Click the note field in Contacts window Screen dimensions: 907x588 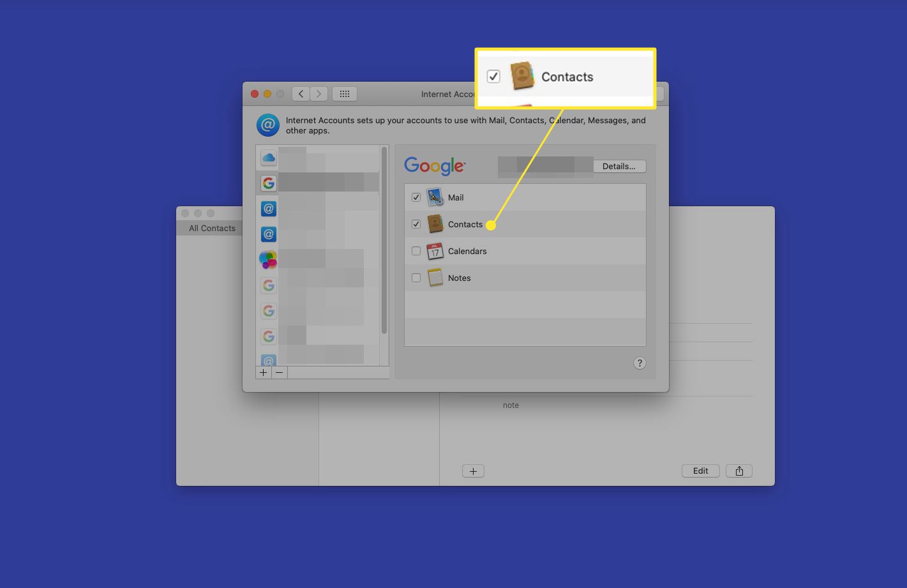pos(511,405)
